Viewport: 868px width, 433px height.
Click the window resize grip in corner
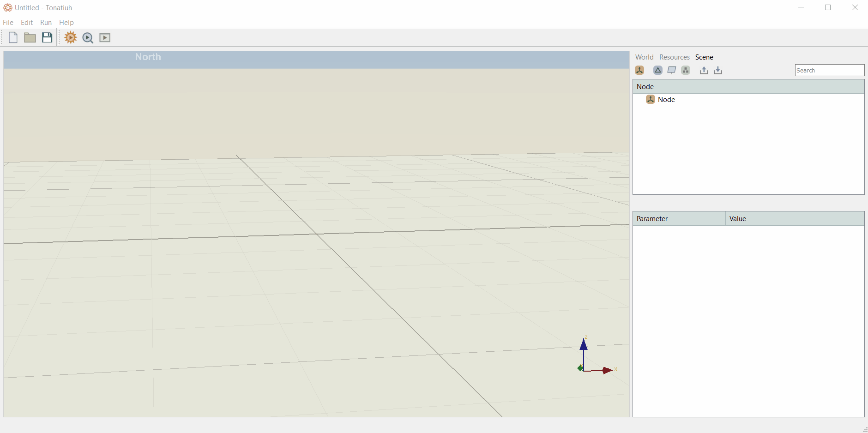(x=865, y=430)
